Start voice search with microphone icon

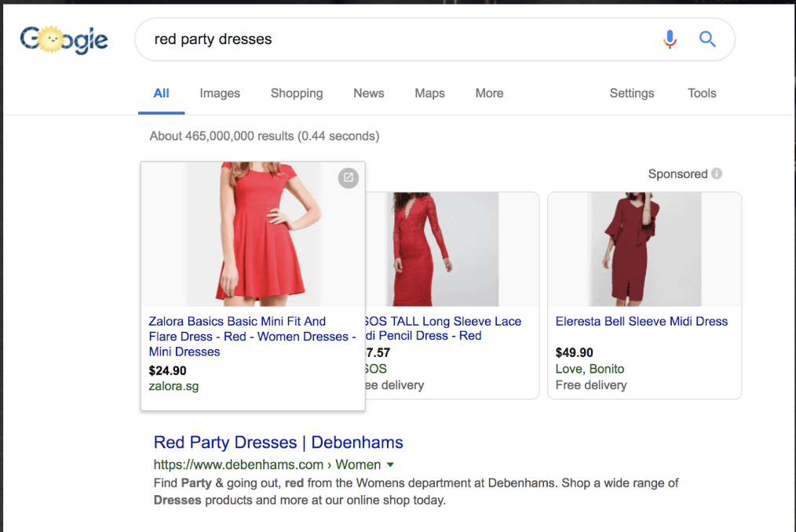[670, 39]
